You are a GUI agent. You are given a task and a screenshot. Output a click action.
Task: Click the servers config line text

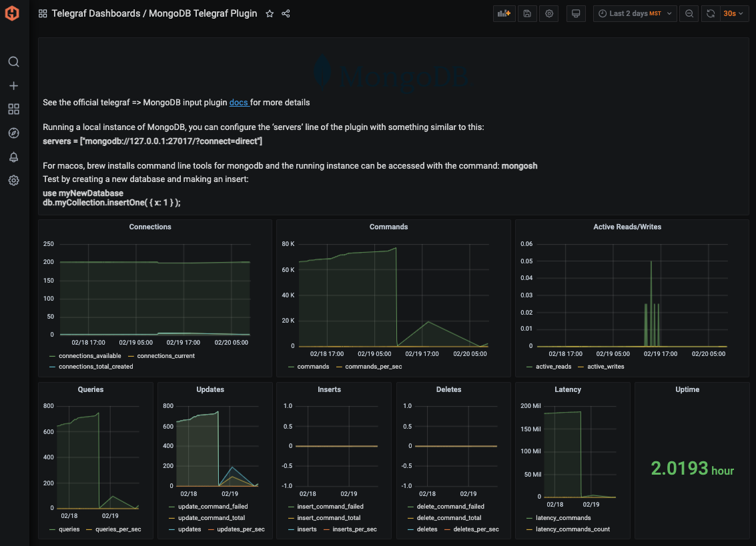coord(152,141)
